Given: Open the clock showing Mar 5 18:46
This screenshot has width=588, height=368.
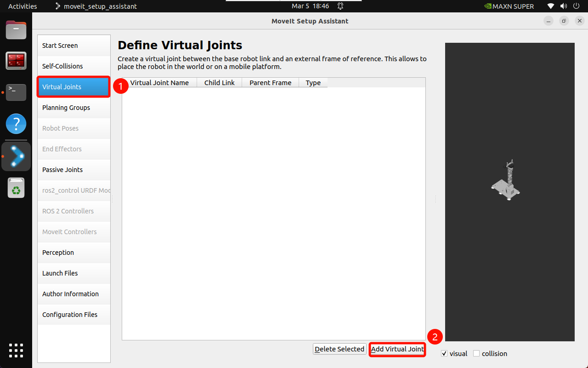Looking at the screenshot, I should point(310,6).
